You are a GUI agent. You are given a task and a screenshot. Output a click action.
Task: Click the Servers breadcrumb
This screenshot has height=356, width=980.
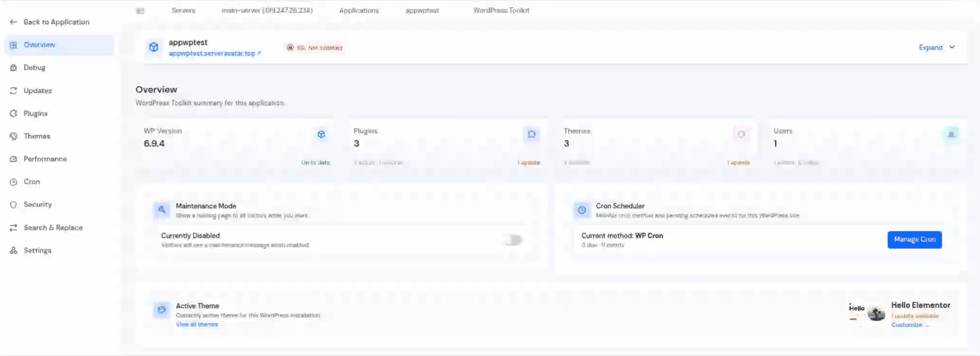click(x=183, y=10)
